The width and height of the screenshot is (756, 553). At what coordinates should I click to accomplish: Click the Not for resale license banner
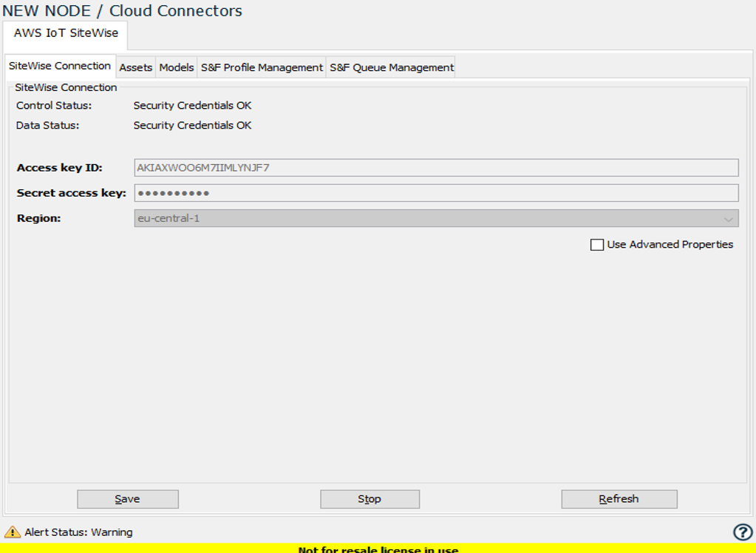[378, 549]
